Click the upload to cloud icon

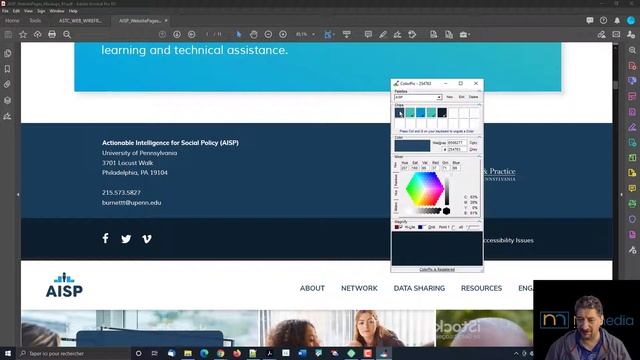(38, 35)
